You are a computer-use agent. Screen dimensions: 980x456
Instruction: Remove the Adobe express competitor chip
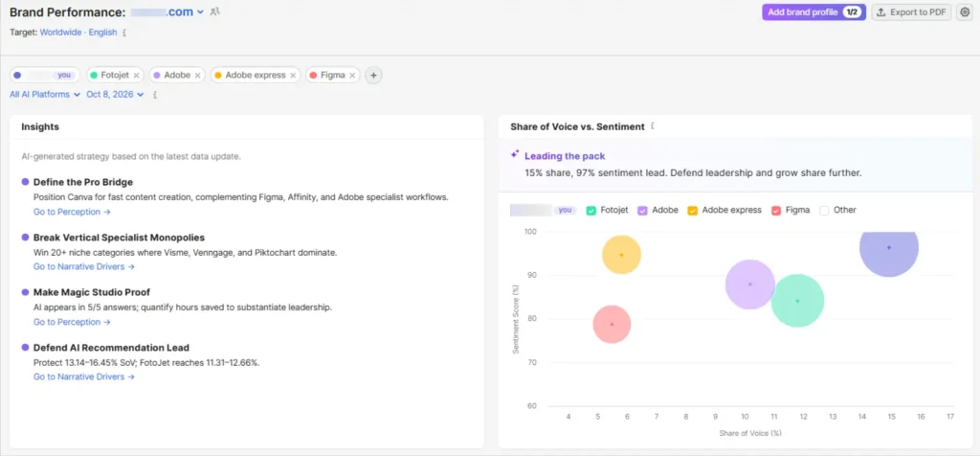pyautogui.click(x=293, y=75)
